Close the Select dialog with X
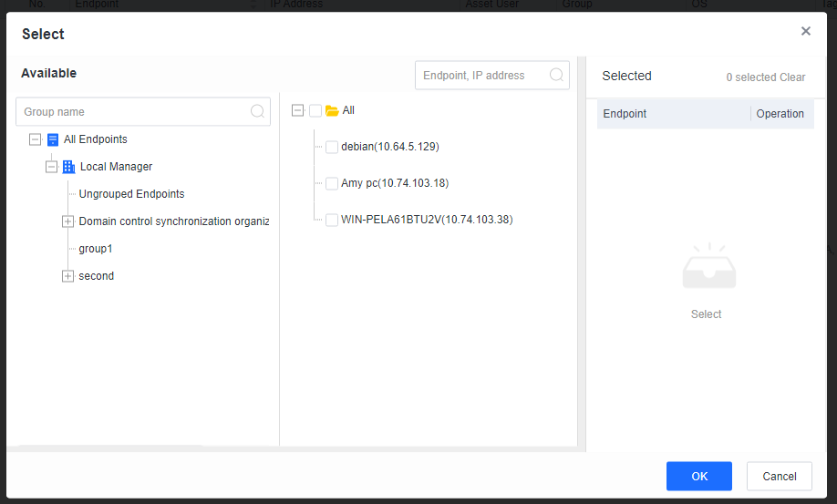Screen dimensions: 837x504 806,31
